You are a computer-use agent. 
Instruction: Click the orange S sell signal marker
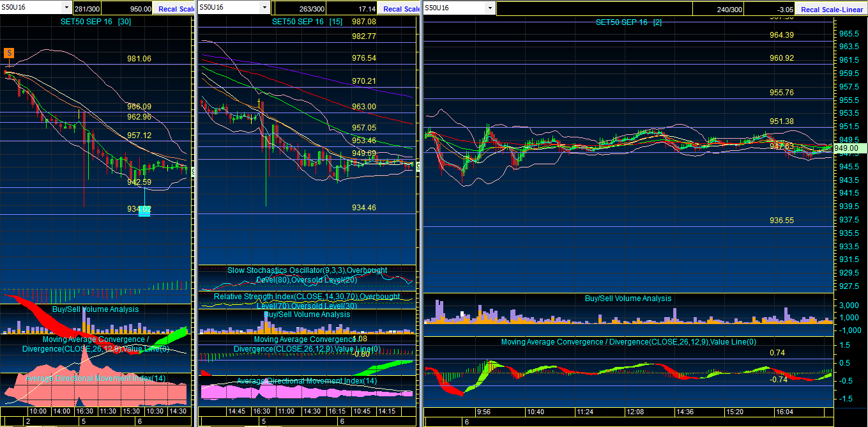click(x=9, y=53)
